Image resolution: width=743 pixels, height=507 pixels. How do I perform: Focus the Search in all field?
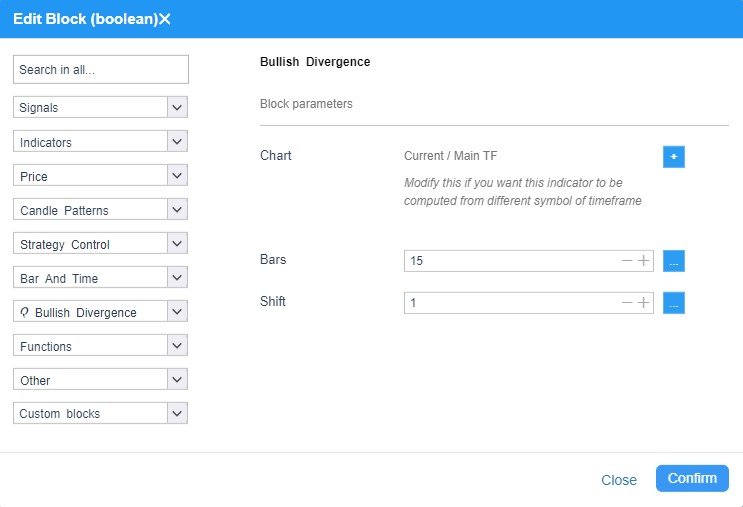(x=101, y=70)
